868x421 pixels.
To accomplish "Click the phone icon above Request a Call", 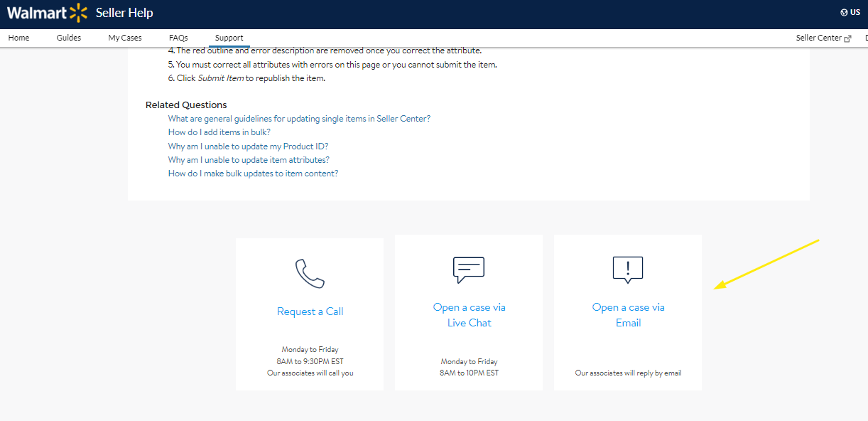I will click(x=310, y=273).
